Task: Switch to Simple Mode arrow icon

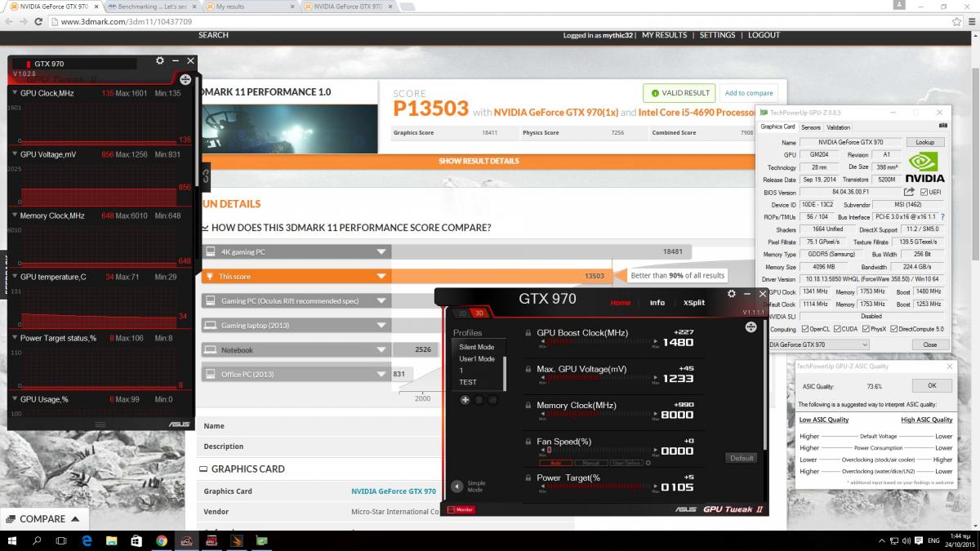Action: point(457,486)
